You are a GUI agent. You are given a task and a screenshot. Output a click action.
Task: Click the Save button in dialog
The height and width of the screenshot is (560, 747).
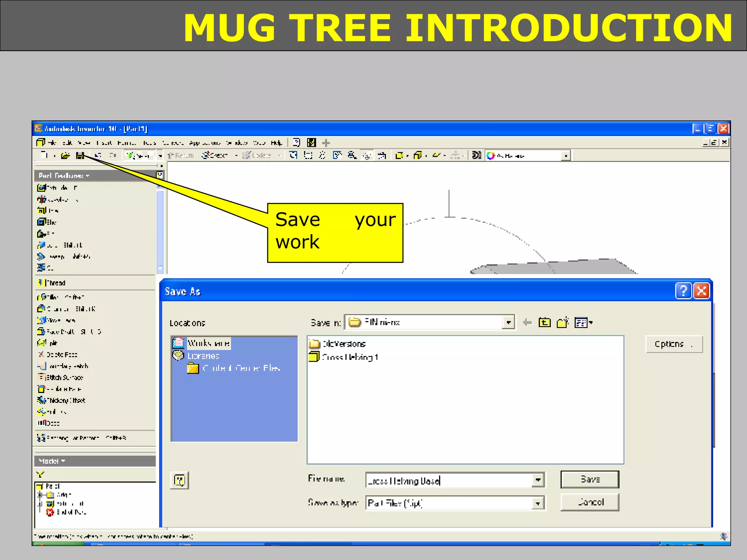point(589,479)
